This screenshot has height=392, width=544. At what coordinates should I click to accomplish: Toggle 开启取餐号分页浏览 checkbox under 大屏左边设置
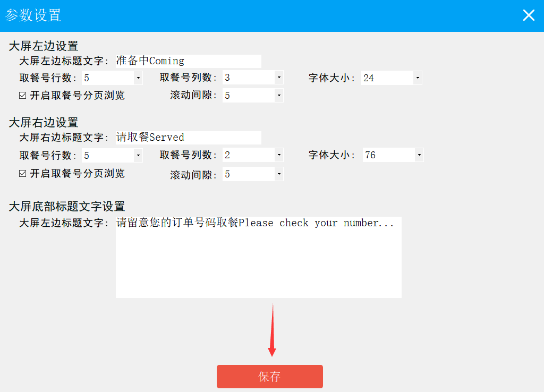pyautogui.click(x=23, y=96)
